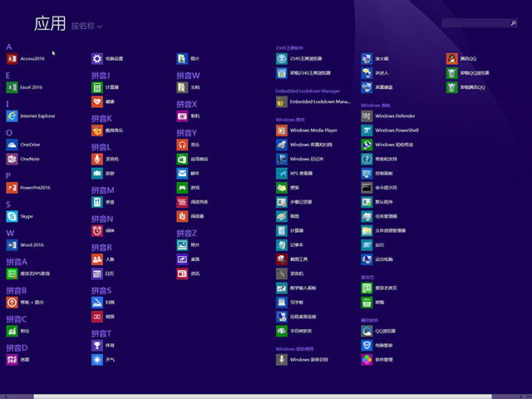Open the colorful clover software manager app

377,360
